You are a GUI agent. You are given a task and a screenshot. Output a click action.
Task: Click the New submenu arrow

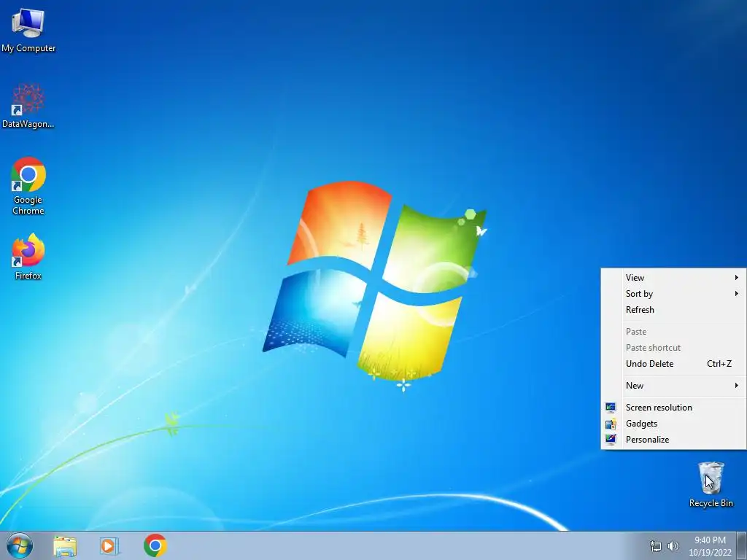coord(737,386)
